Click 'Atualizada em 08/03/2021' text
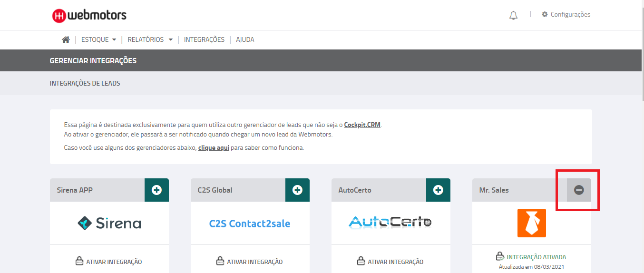 coord(532,267)
